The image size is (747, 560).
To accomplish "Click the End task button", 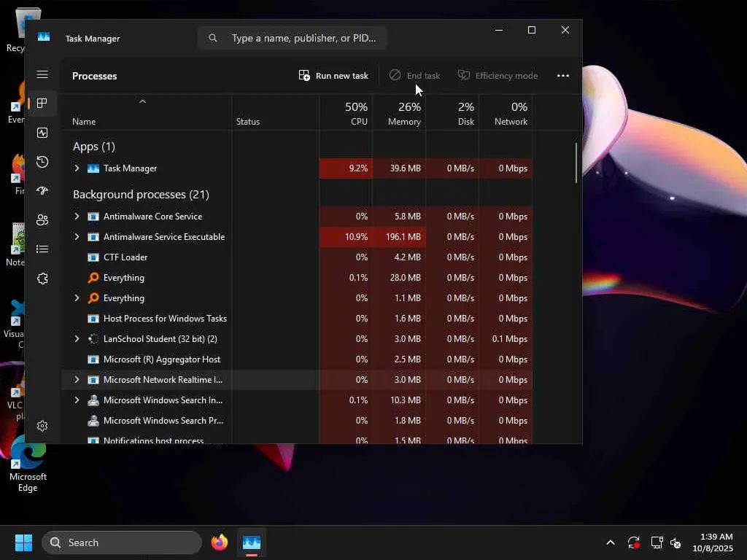I will click(x=414, y=76).
